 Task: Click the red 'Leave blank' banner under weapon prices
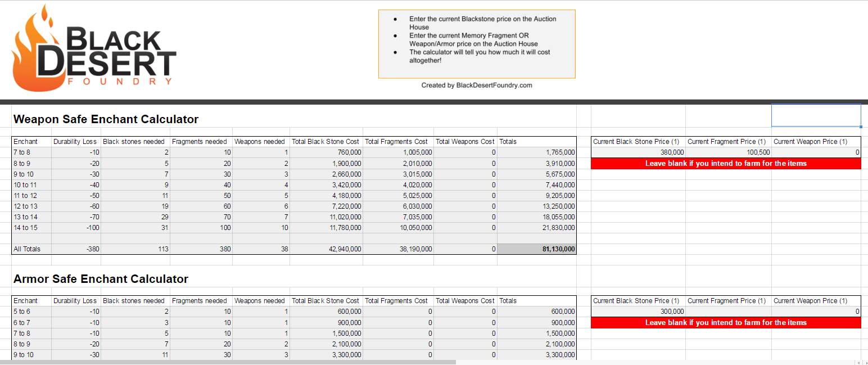pyautogui.click(x=726, y=164)
